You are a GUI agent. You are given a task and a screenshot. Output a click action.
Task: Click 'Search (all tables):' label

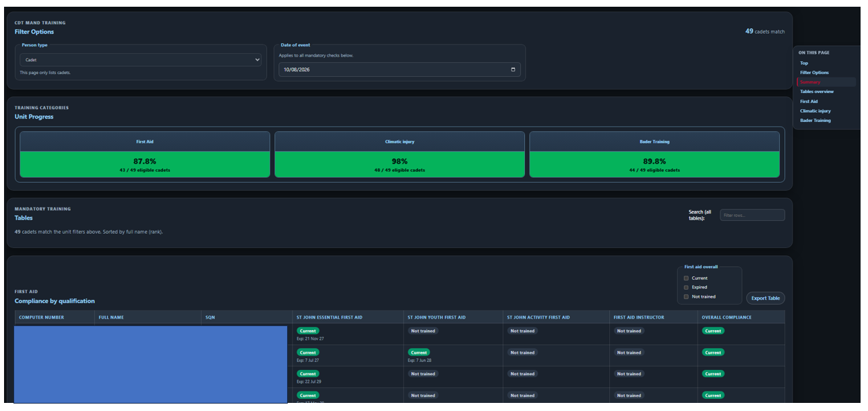700,215
